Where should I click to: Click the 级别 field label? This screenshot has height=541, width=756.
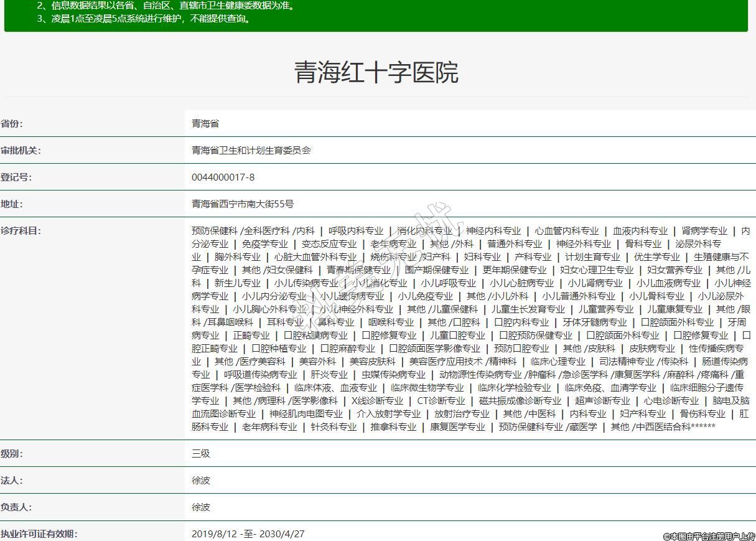pos(12,453)
